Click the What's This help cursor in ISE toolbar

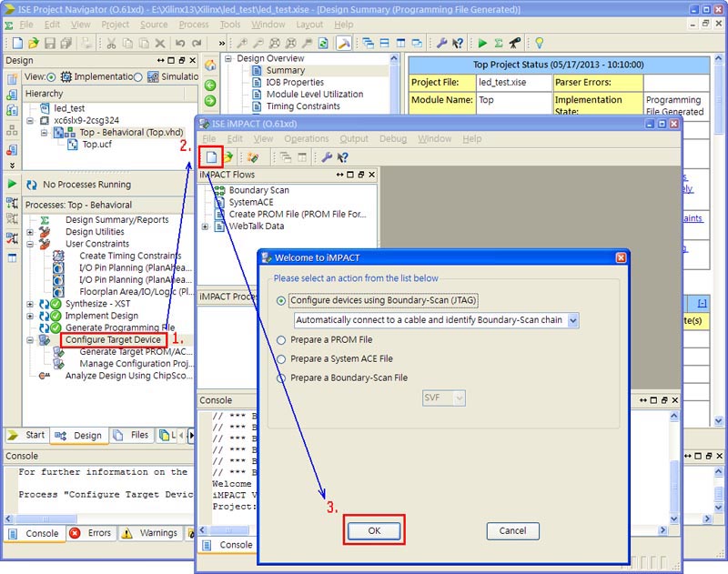458,43
